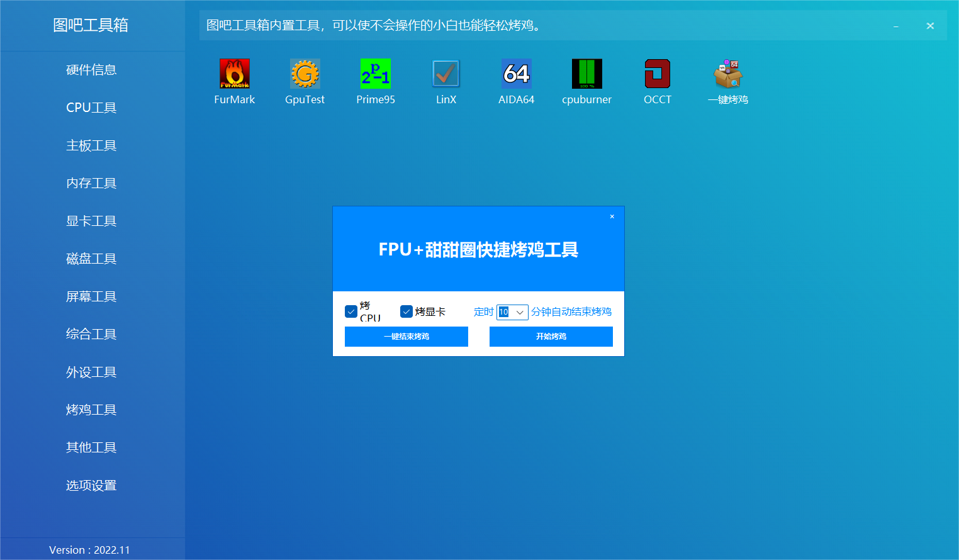Launch the OCCT tool

click(657, 74)
